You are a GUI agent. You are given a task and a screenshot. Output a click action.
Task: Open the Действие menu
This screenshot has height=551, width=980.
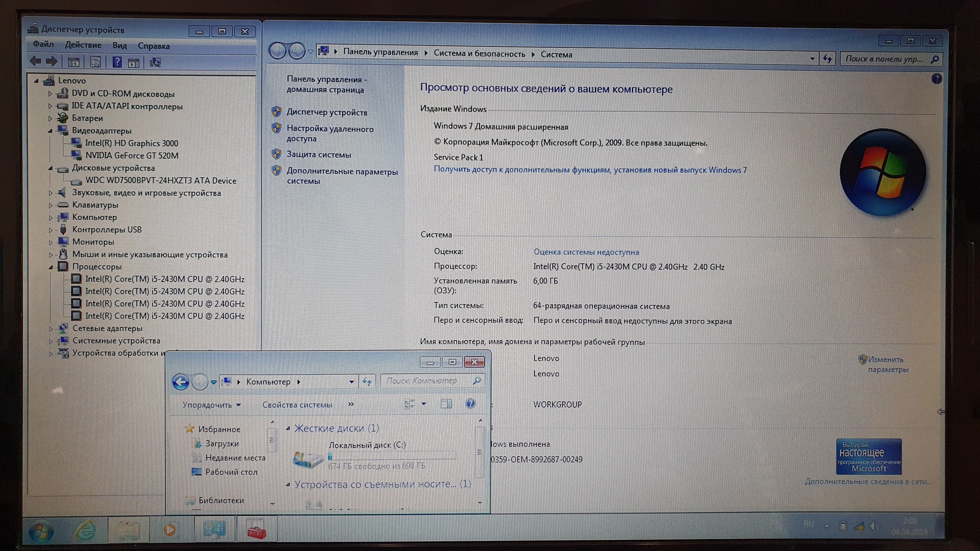click(x=83, y=45)
